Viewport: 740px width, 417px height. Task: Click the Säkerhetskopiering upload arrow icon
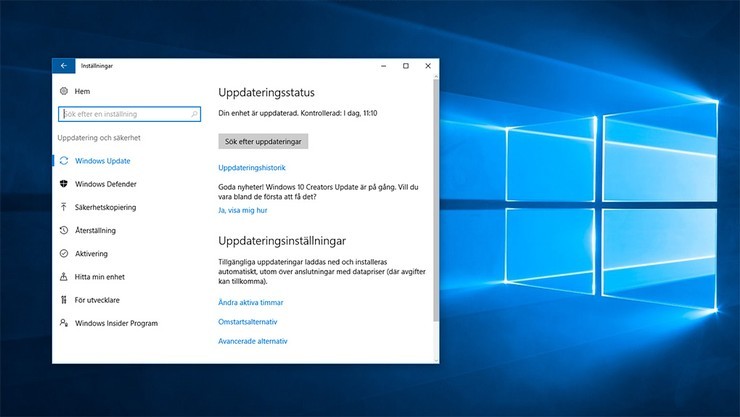point(64,207)
